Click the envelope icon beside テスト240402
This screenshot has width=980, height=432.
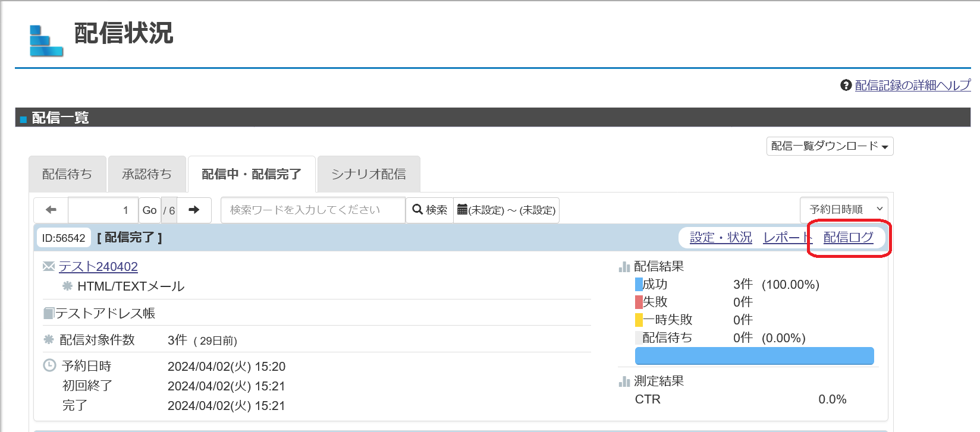click(49, 266)
